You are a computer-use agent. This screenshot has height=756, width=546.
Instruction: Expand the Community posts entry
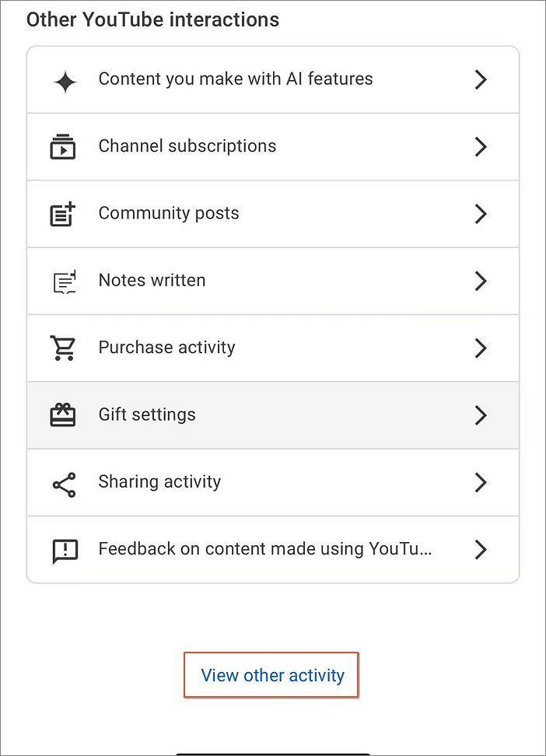(x=481, y=213)
